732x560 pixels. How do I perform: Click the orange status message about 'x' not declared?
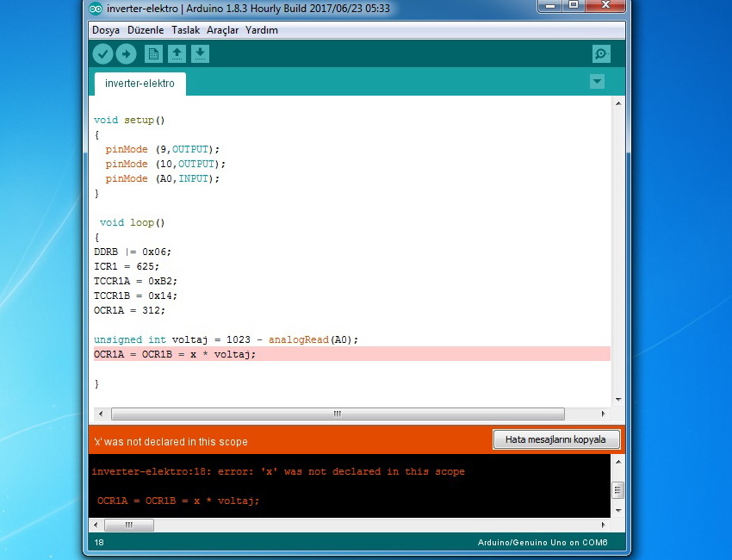click(171, 442)
